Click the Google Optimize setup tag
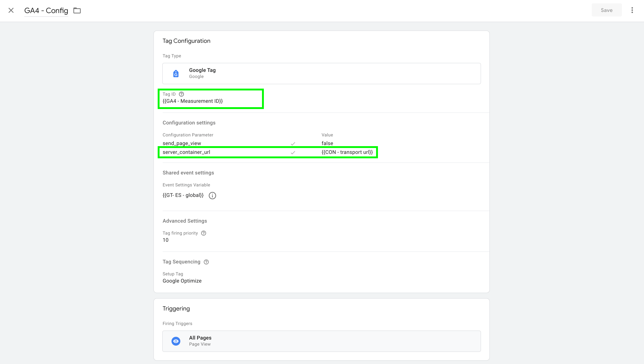The image size is (644, 364). point(182,281)
